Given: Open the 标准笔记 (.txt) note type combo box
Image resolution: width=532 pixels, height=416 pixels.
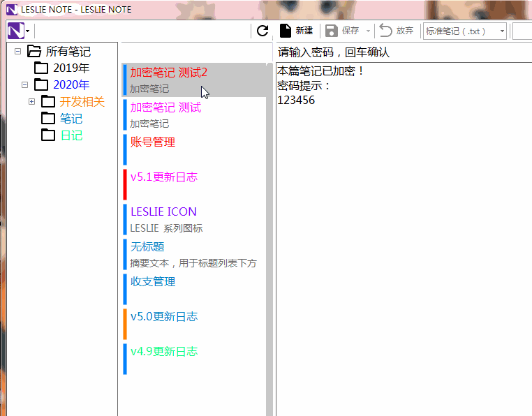Looking at the screenshot, I should (464, 31).
